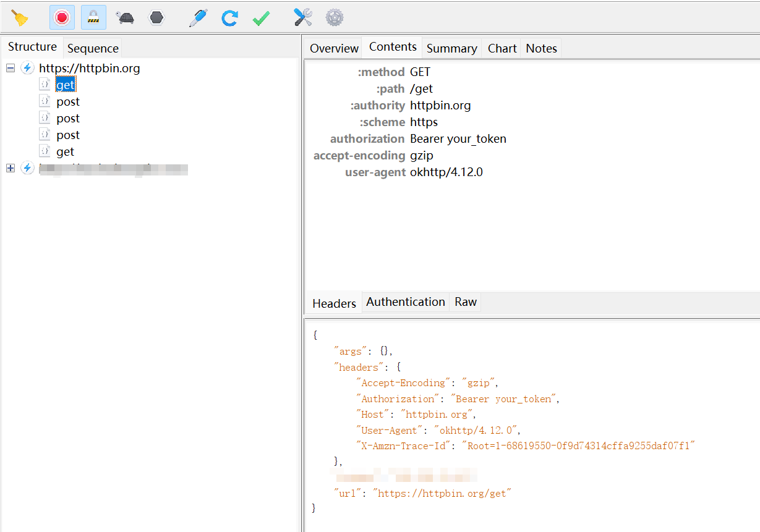Open the Overview tab

tap(334, 48)
